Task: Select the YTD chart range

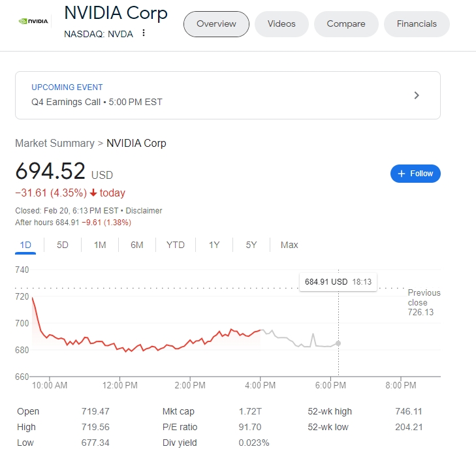Action: [x=175, y=245]
